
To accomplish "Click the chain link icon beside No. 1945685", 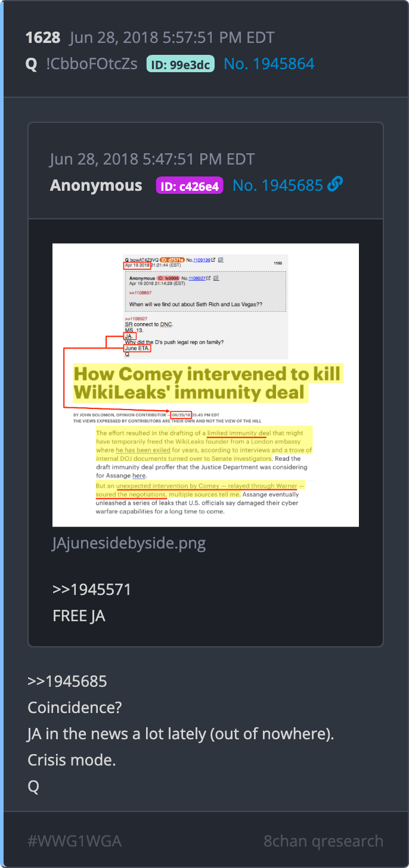I will (x=335, y=185).
